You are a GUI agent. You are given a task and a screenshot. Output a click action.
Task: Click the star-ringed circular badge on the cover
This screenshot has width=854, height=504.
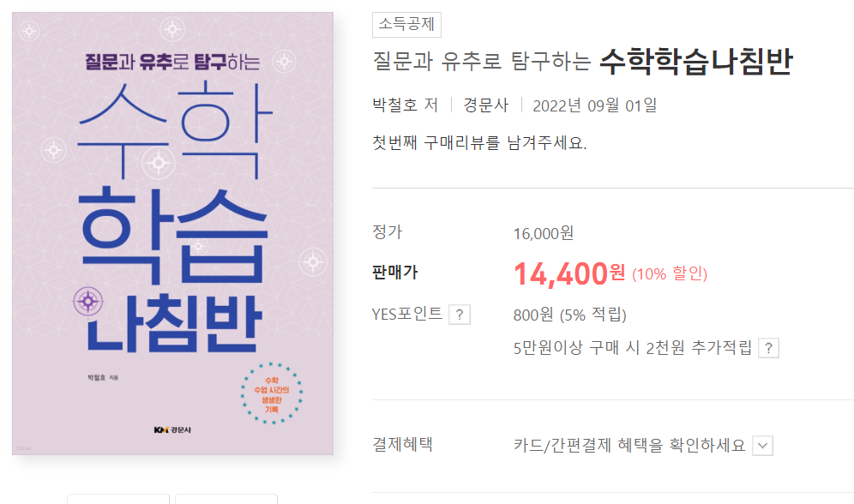(274, 392)
